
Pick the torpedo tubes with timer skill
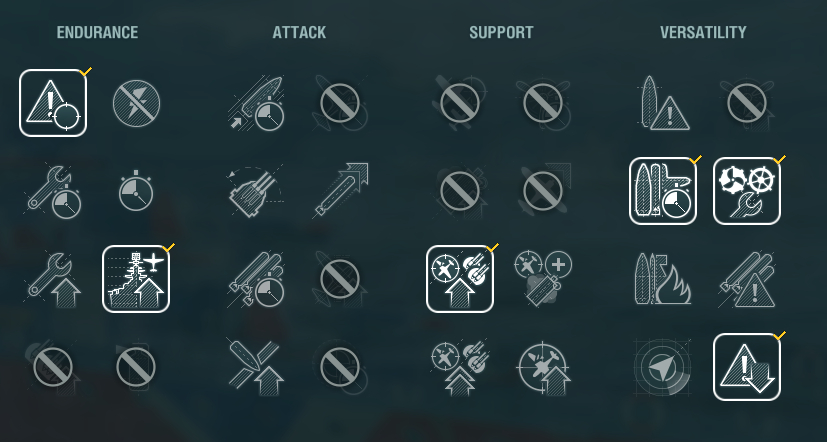256,279
